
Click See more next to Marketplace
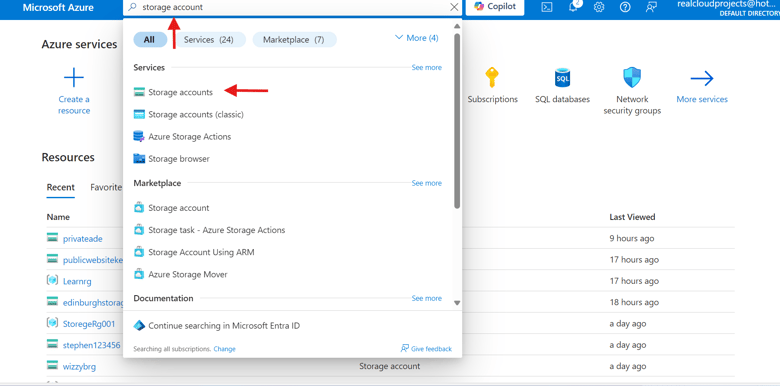[x=426, y=183]
